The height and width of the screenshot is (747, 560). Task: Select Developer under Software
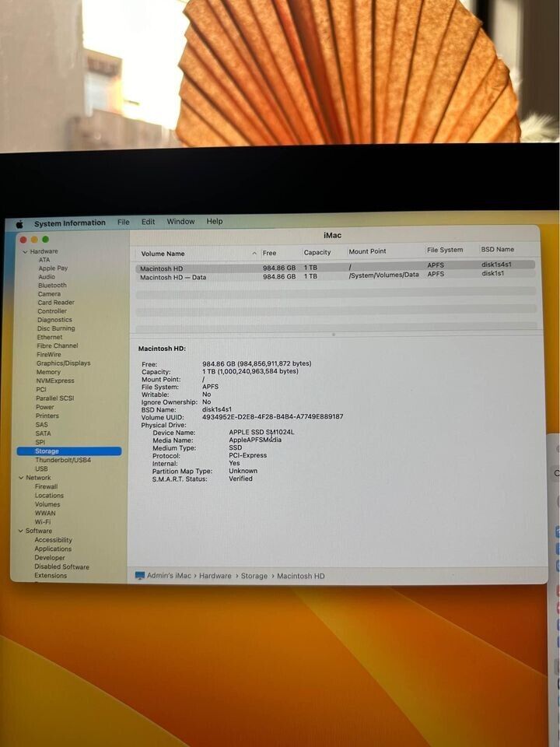click(50, 557)
